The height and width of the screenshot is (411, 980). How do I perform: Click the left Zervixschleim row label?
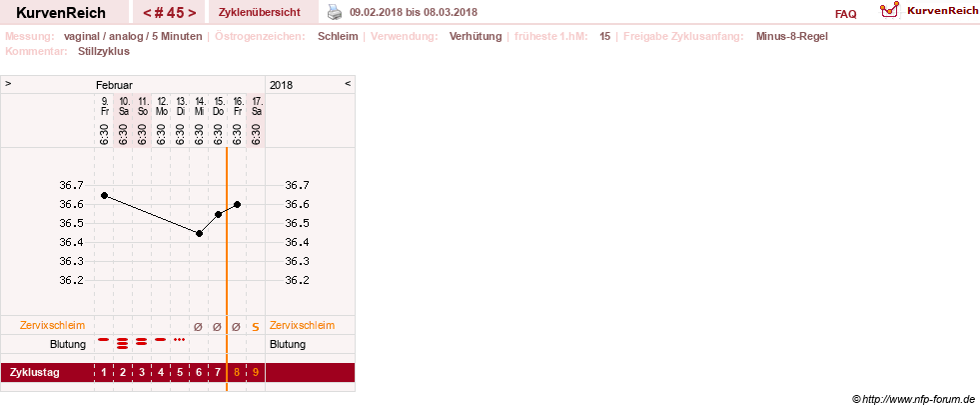[x=53, y=326]
